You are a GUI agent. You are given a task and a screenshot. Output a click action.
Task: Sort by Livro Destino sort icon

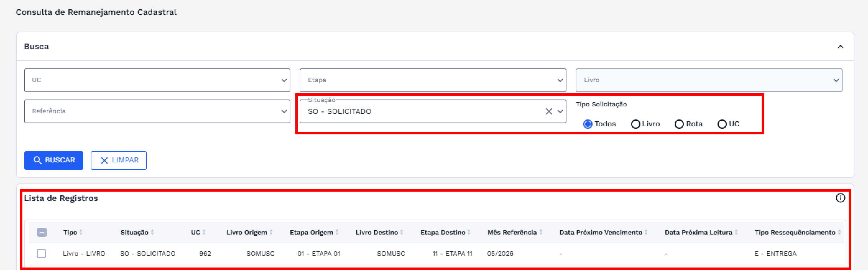click(402, 232)
